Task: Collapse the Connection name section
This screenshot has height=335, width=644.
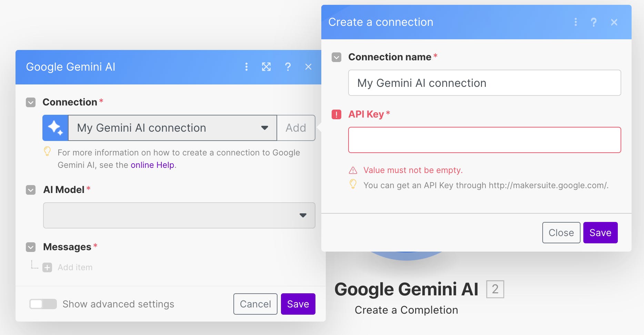Action: coord(336,57)
